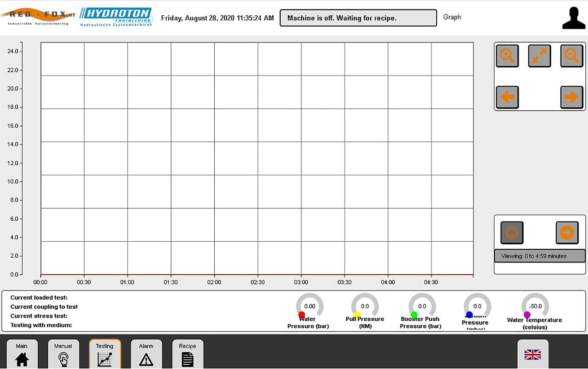The image size is (588, 369).
Task: Click the machine status message box
Action: click(x=358, y=18)
